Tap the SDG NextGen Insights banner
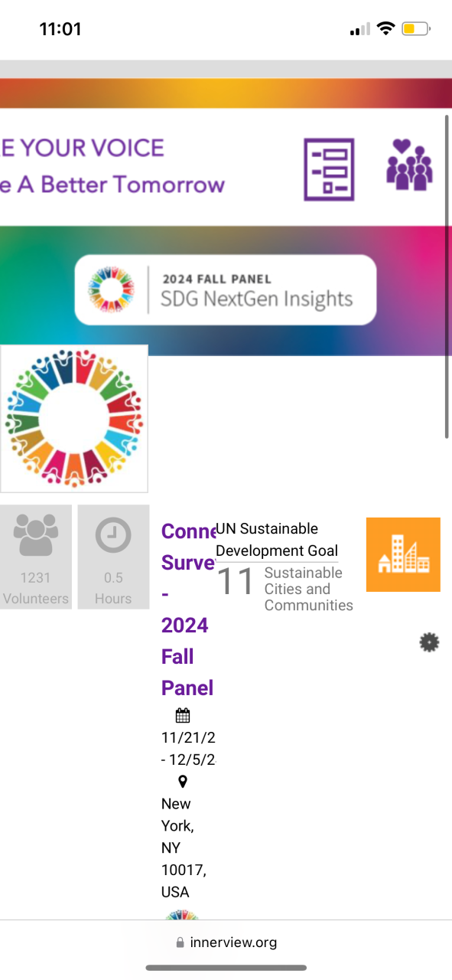The height and width of the screenshot is (980, 452). point(226,290)
